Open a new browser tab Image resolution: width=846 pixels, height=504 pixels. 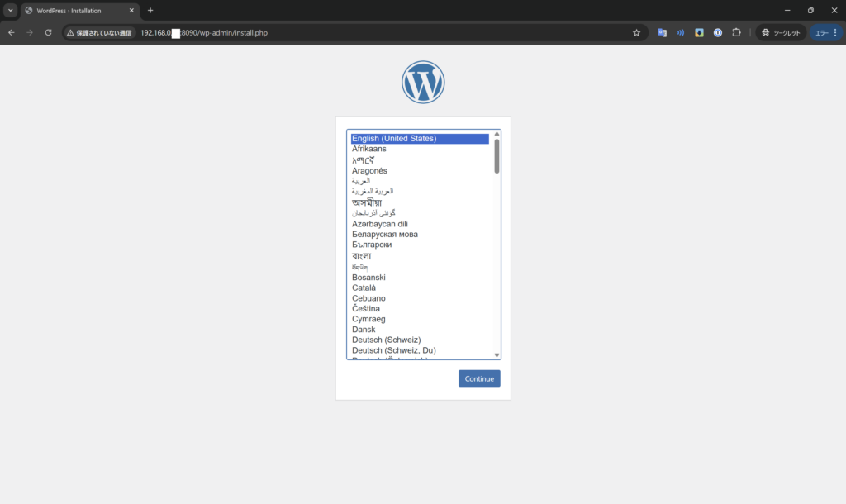149,11
